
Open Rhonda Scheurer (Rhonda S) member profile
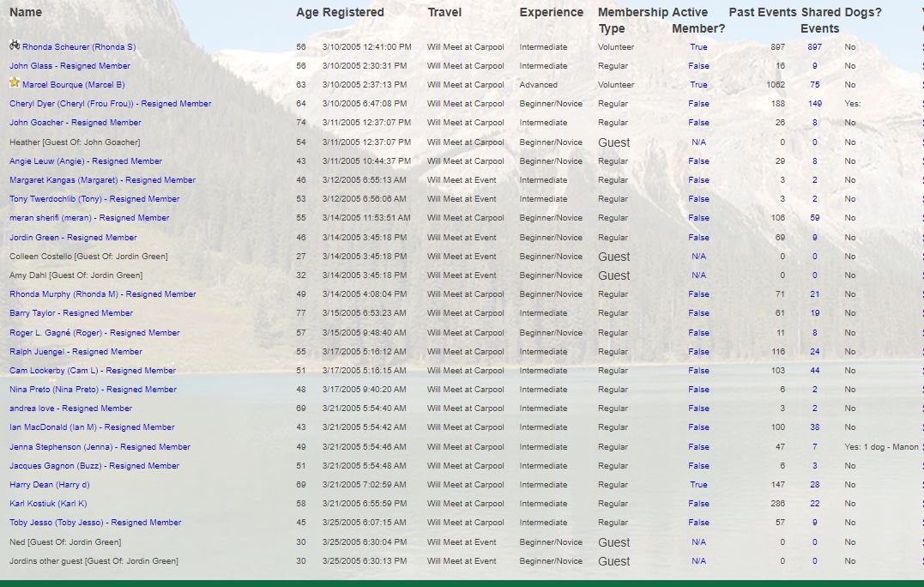[x=78, y=47]
